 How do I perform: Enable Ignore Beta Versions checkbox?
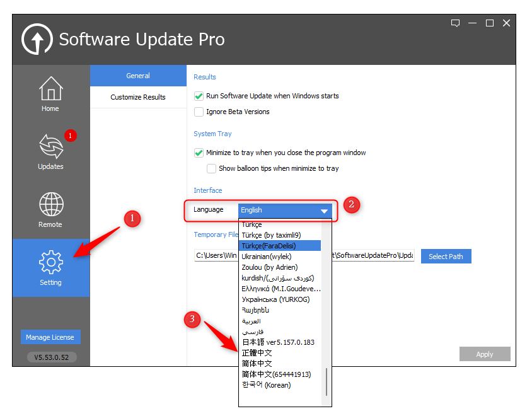(199, 112)
